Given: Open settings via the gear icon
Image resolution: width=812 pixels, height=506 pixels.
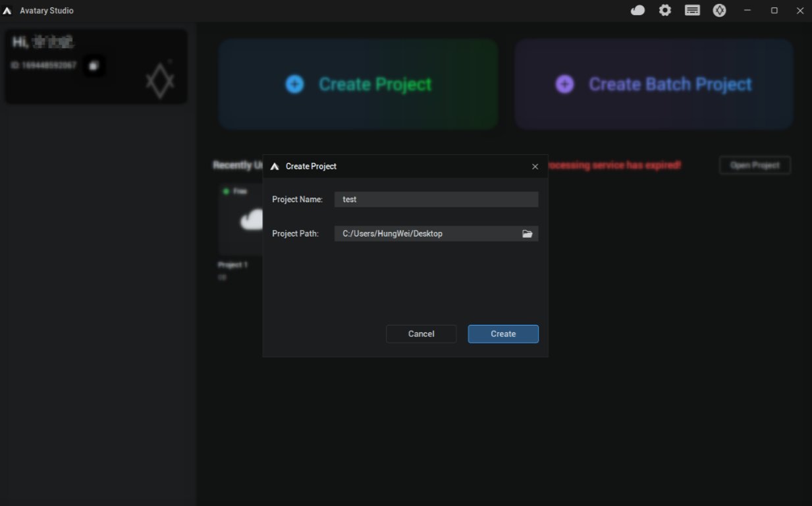Looking at the screenshot, I should point(665,11).
